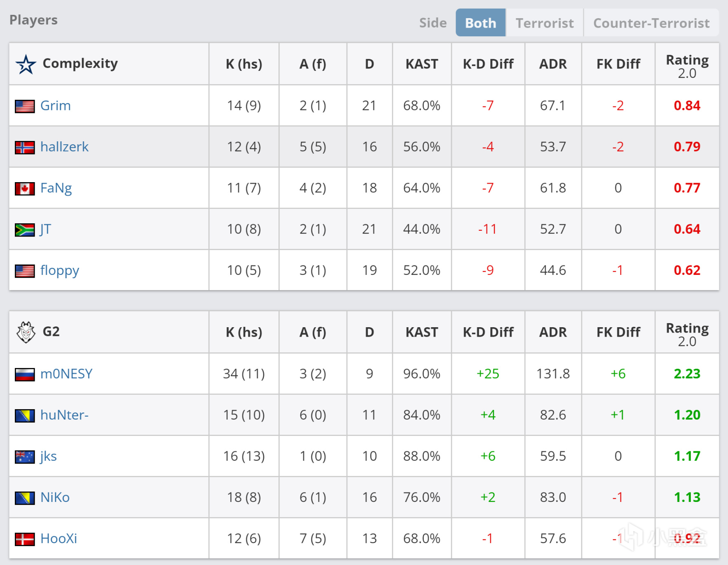Open Grim's player profile
Screen dimensions: 728x565
(x=56, y=105)
